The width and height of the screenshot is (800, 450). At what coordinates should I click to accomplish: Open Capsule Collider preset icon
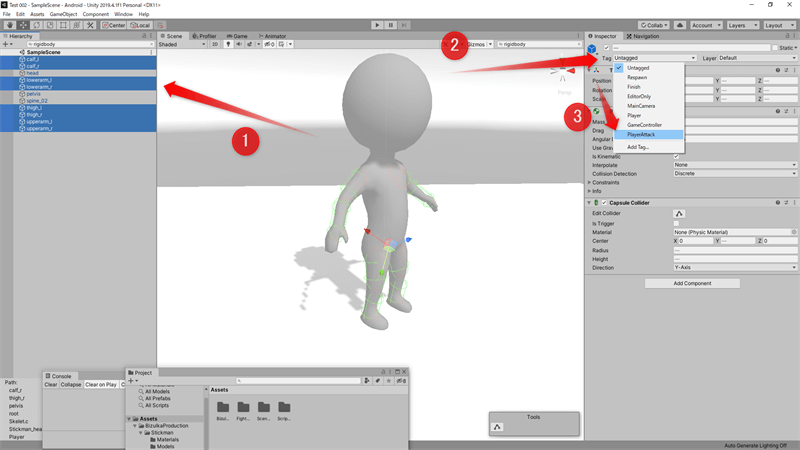(x=786, y=203)
